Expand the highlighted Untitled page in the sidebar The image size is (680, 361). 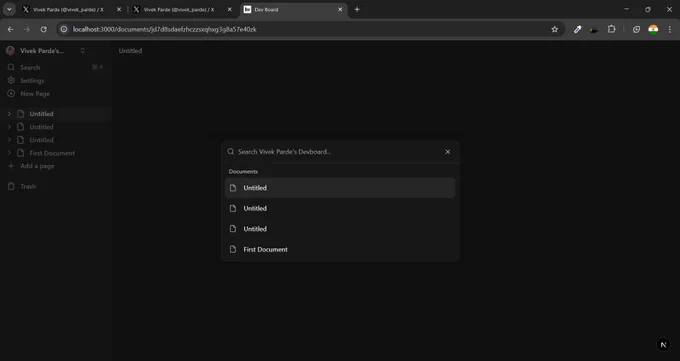tap(9, 114)
